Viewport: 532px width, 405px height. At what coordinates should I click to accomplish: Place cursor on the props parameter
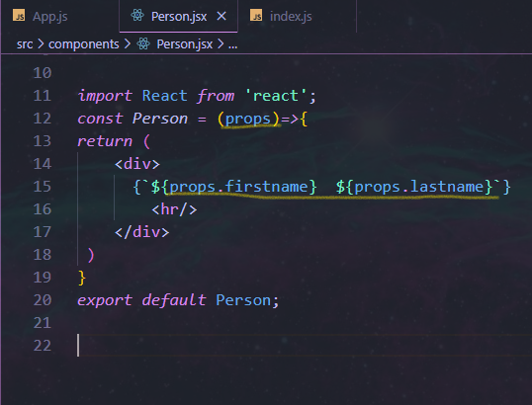247,119
